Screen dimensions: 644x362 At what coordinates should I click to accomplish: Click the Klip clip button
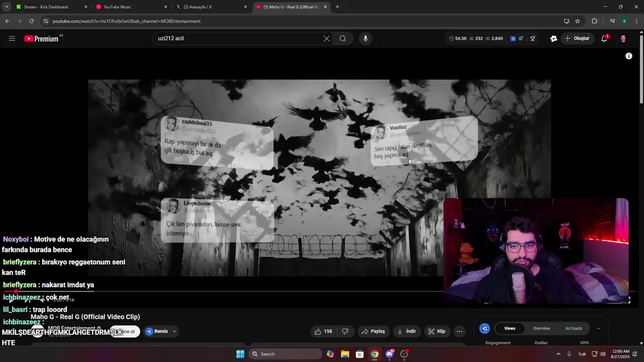click(x=437, y=331)
